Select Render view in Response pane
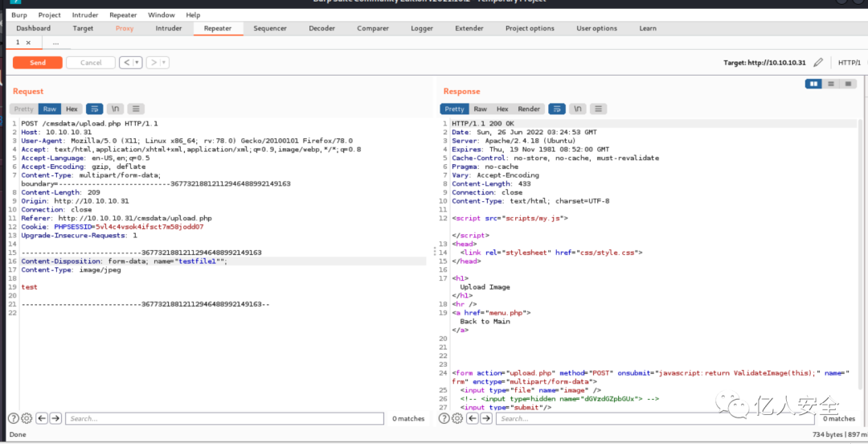Viewport: 868px width, 444px height. point(529,109)
